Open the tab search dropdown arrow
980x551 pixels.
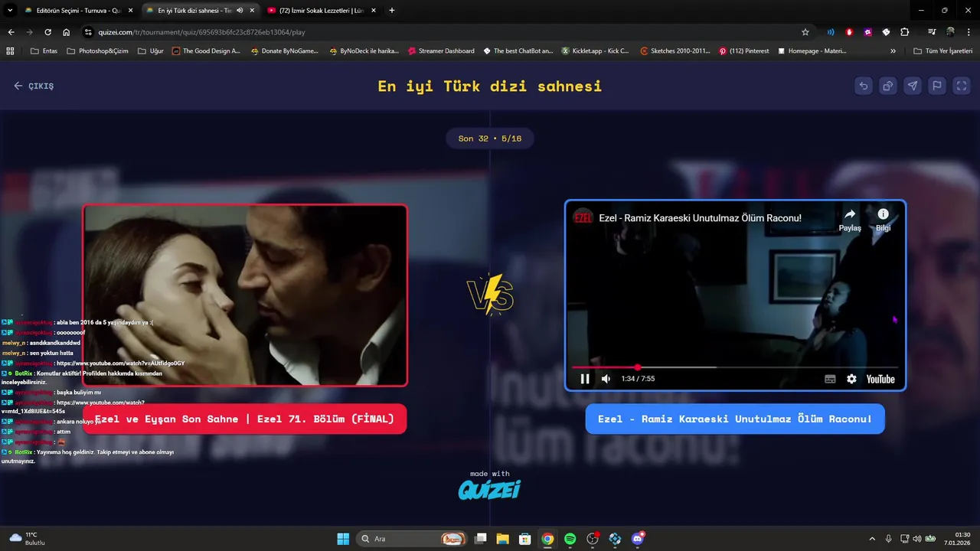(10, 11)
